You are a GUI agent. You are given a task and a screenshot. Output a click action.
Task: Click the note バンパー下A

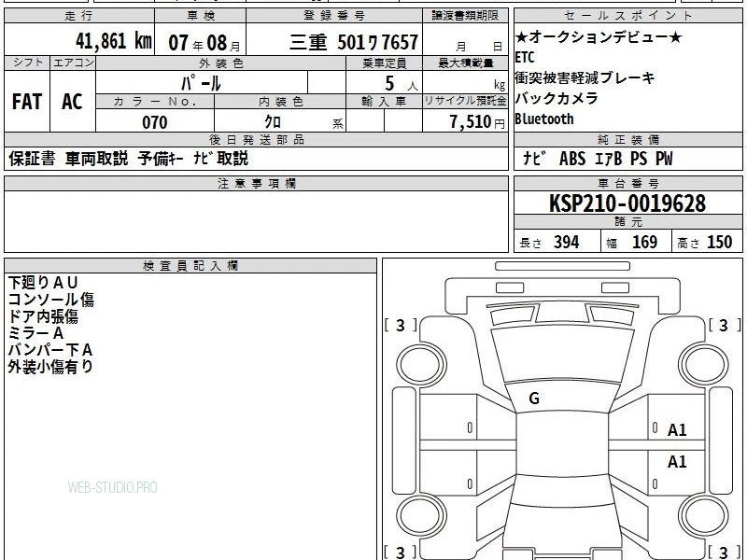[x=50, y=350]
